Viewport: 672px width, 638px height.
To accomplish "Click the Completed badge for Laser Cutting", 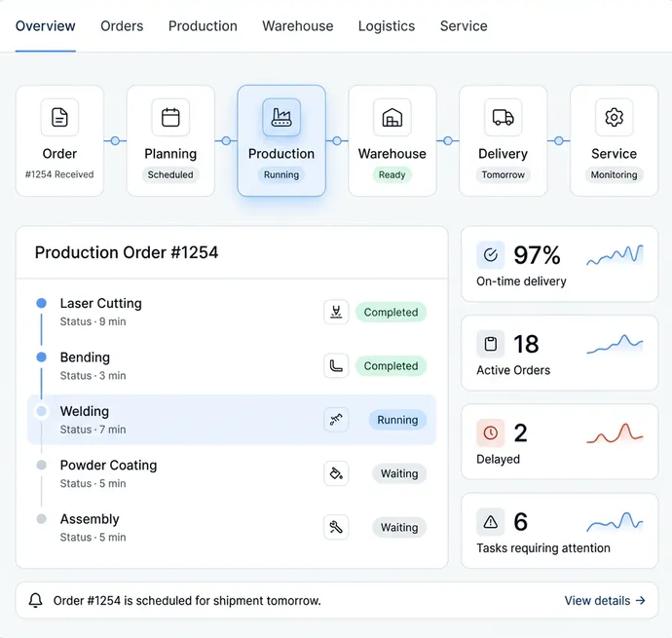I will (x=391, y=312).
